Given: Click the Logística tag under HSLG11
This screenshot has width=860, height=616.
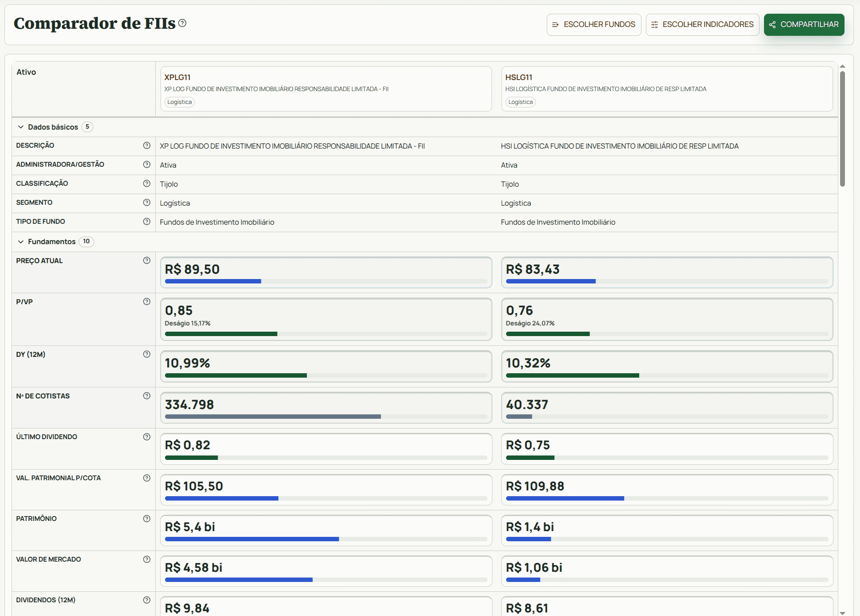Looking at the screenshot, I should click(x=521, y=102).
